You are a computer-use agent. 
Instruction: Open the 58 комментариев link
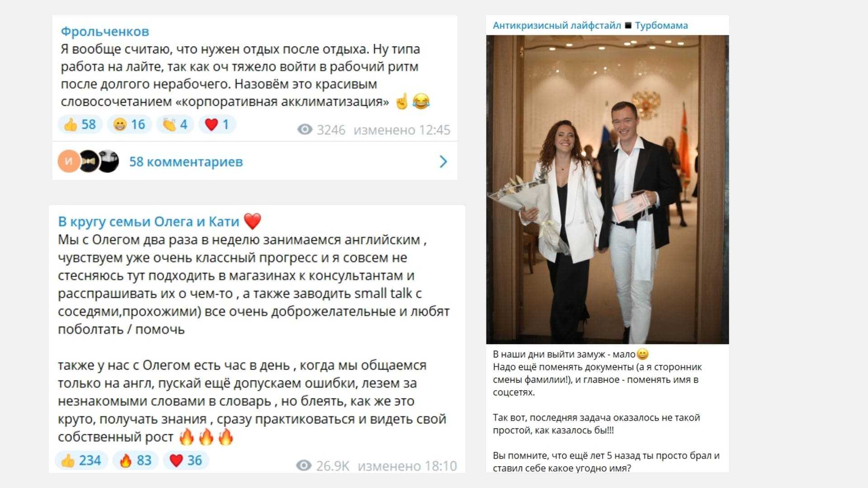point(186,162)
